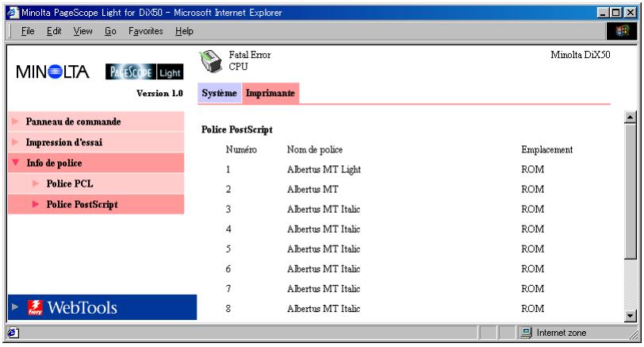Open the Favorites menu
The width and height of the screenshot is (644, 347).
click(146, 31)
